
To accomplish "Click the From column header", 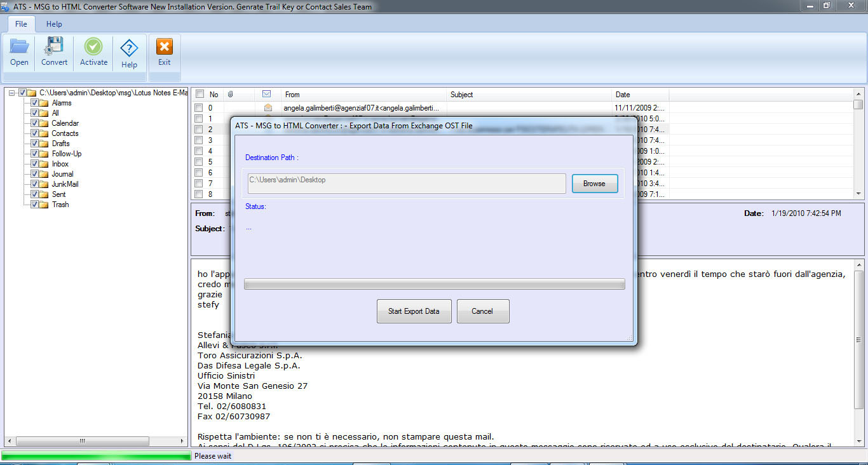I will pos(364,95).
